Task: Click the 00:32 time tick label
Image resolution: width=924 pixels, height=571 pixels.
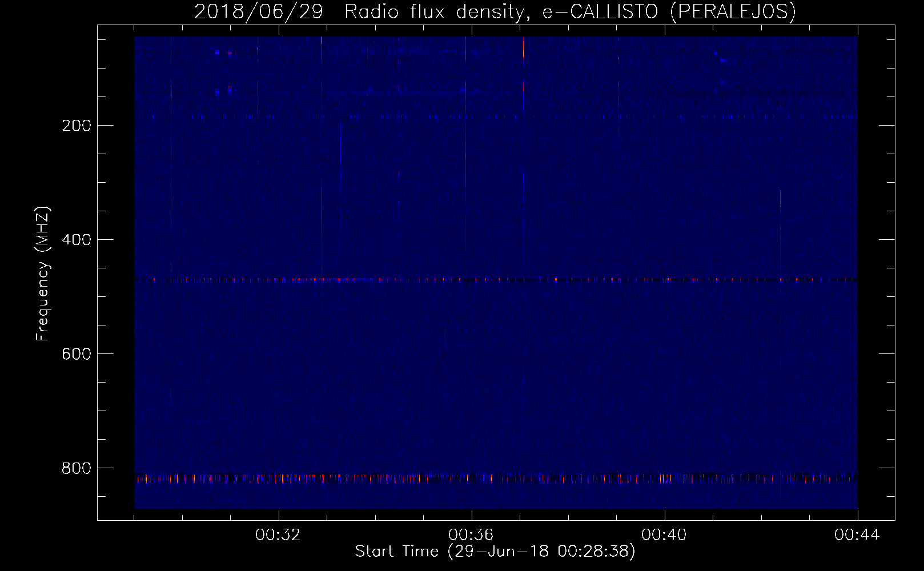Action: click(x=278, y=535)
